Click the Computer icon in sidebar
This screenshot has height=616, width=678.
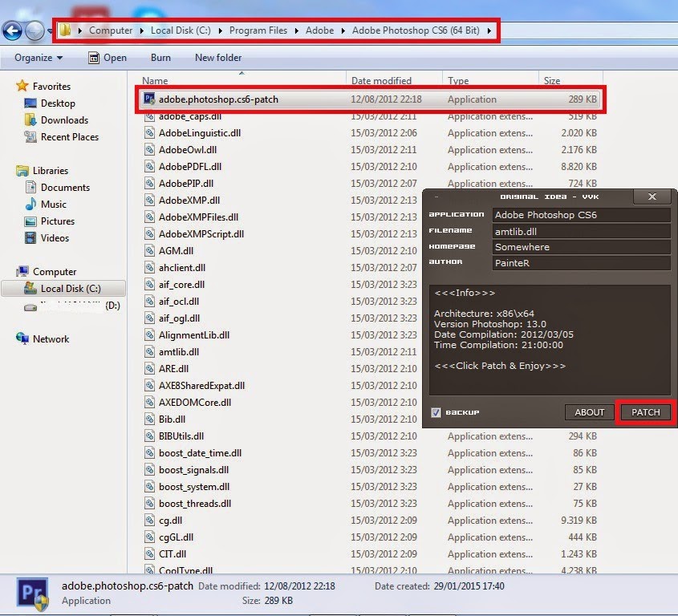(22, 271)
